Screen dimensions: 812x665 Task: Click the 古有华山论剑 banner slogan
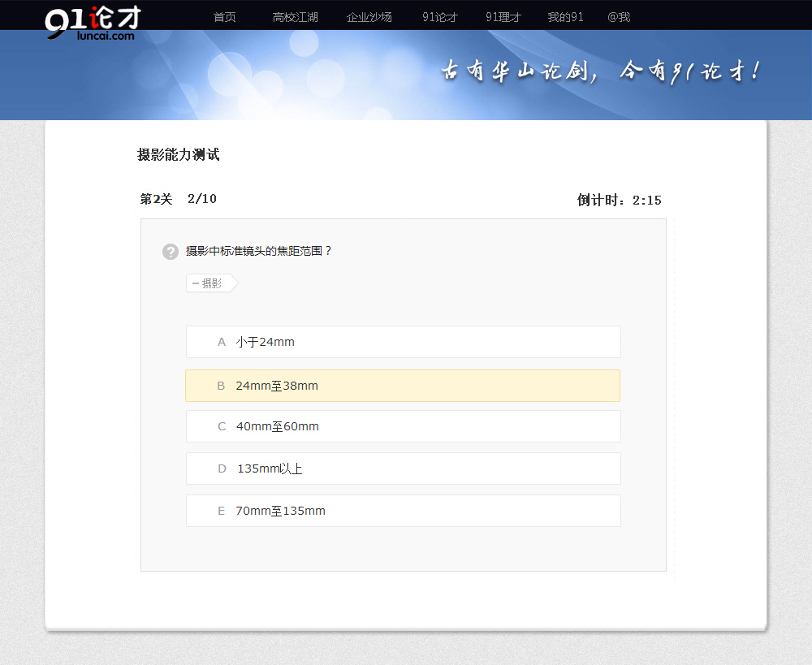coord(600,71)
